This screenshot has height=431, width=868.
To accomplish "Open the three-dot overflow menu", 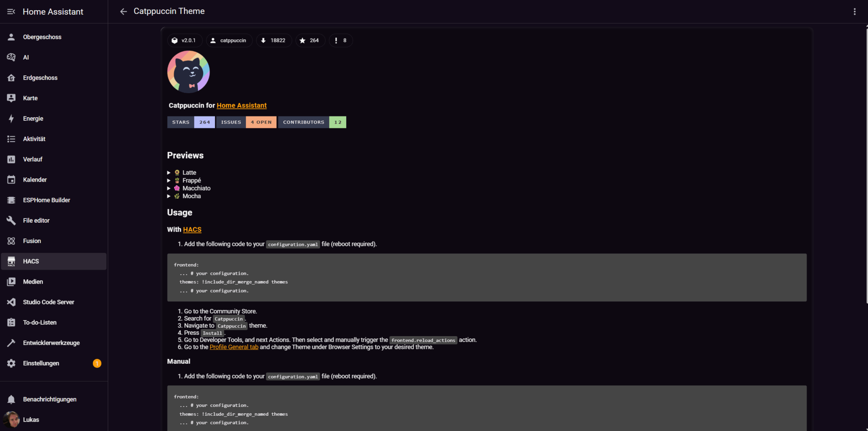I will click(854, 11).
